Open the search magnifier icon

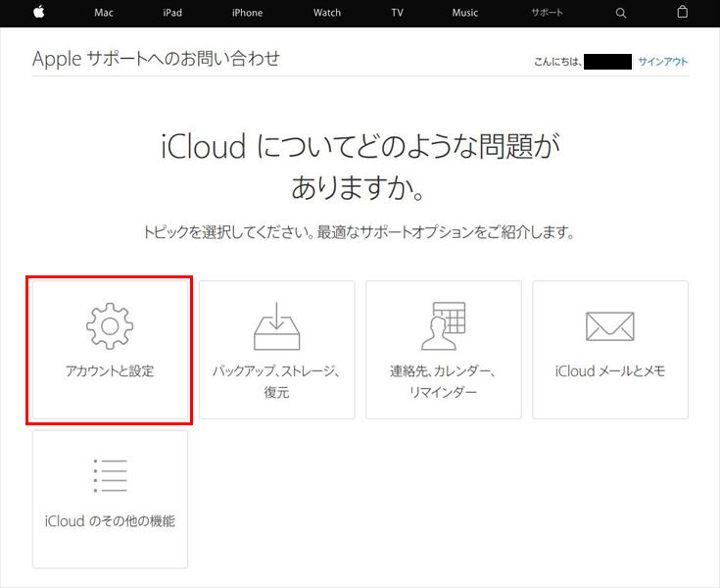[x=620, y=13]
